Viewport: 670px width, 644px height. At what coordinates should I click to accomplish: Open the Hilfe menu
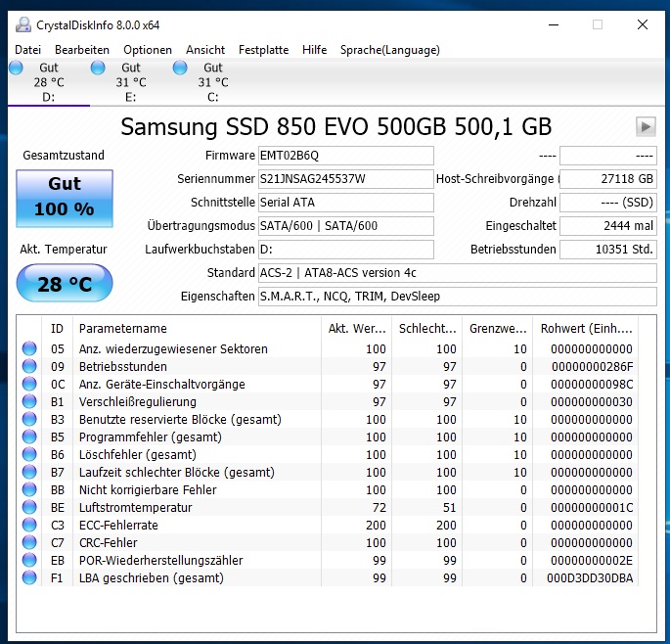coord(315,50)
